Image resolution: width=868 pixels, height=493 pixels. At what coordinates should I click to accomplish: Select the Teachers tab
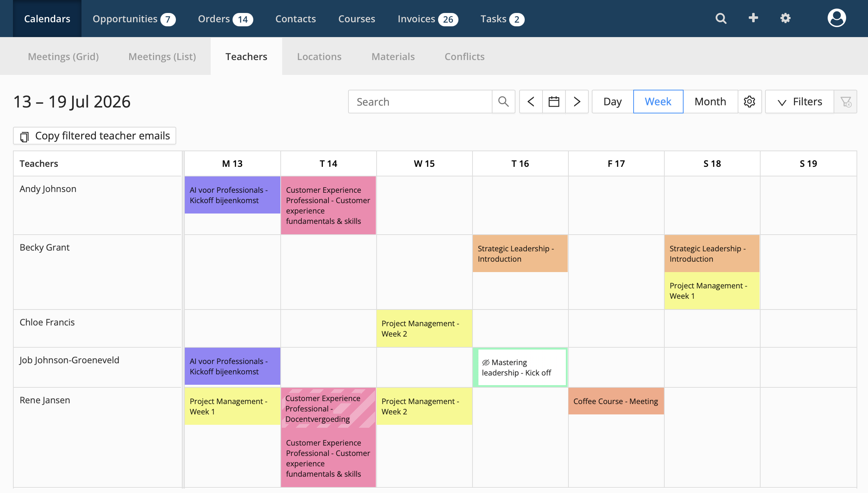246,56
